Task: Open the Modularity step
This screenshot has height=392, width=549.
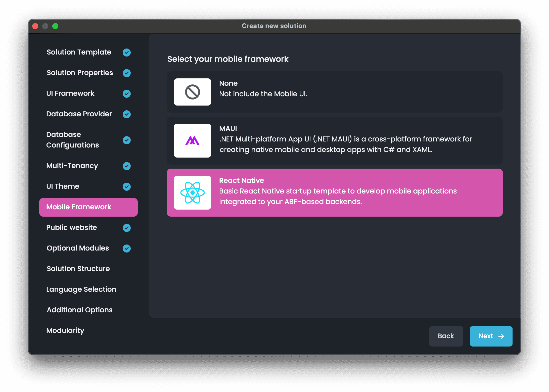Action: pyautogui.click(x=65, y=331)
